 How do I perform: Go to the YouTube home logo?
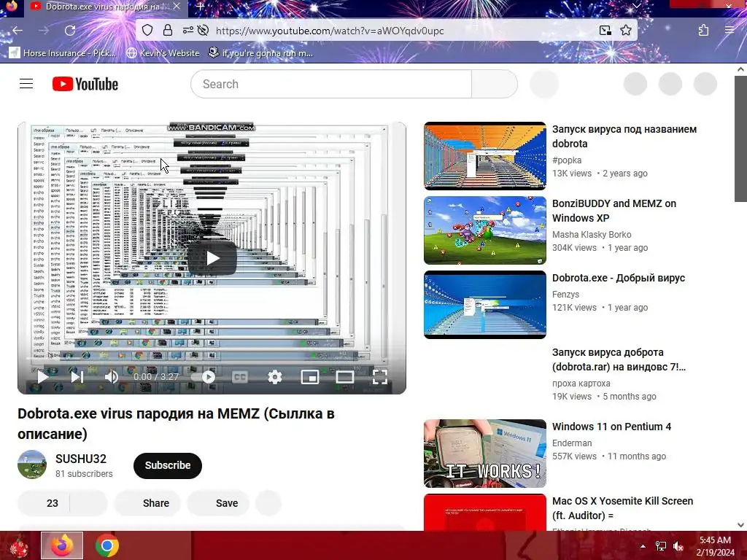[x=85, y=85]
